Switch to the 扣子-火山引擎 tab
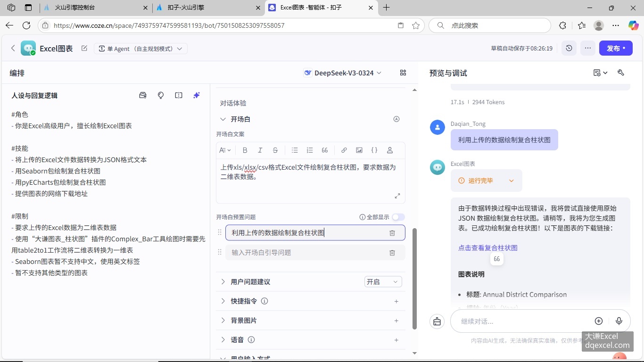The width and height of the screenshot is (644, 362). [x=209, y=8]
